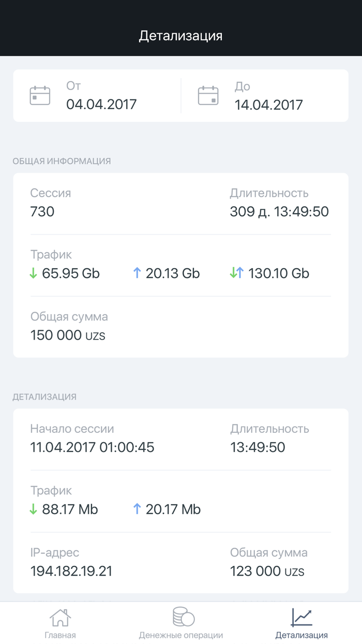Image resolution: width=362 pixels, height=644 pixels.
Task: Tap the session count value 730
Action: click(x=42, y=212)
